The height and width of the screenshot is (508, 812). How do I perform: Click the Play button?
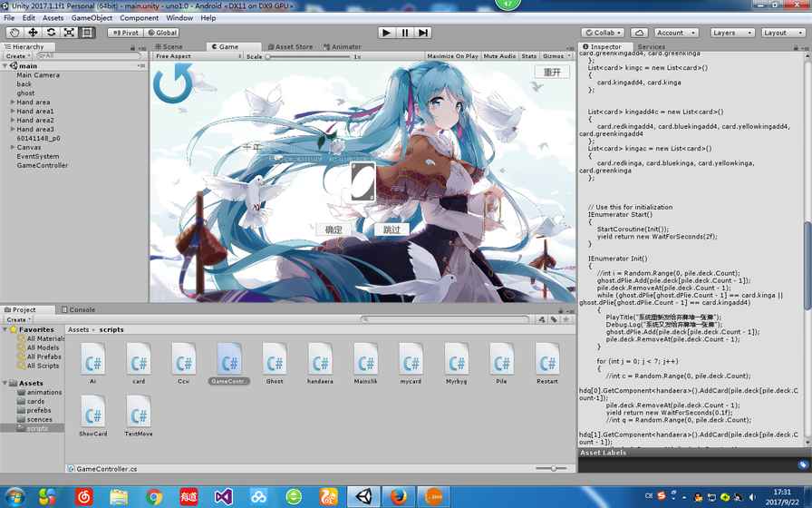click(x=386, y=32)
